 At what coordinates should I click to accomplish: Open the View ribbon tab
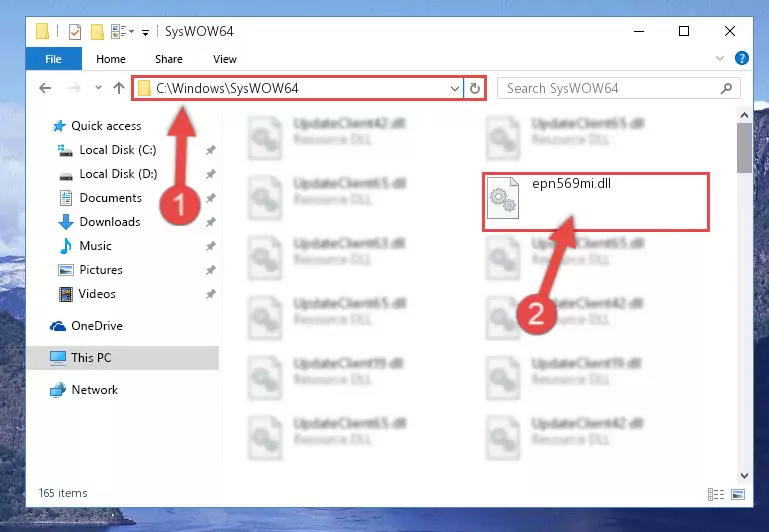pyautogui.click(x=225, y=59)
